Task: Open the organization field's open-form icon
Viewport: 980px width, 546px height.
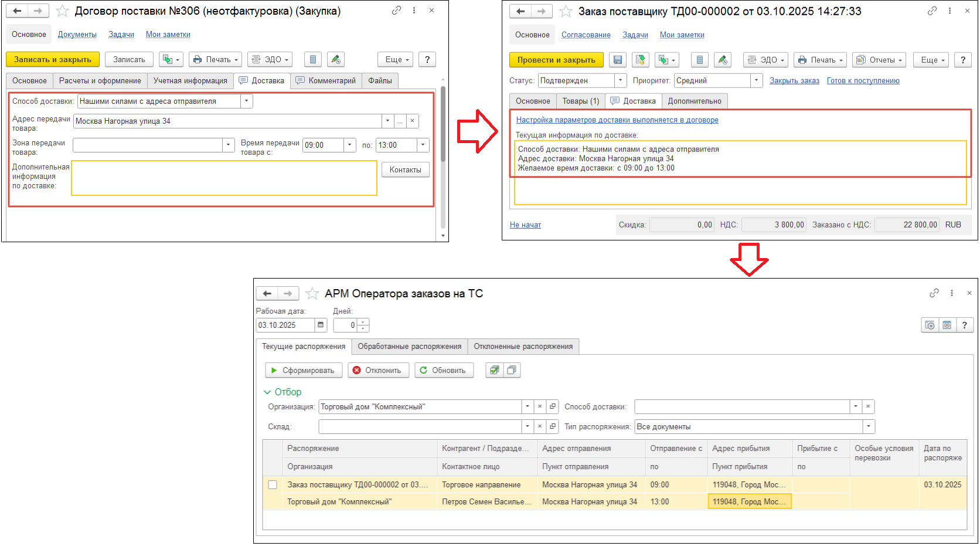Action: pyautogui.click(x=552, y=406)
